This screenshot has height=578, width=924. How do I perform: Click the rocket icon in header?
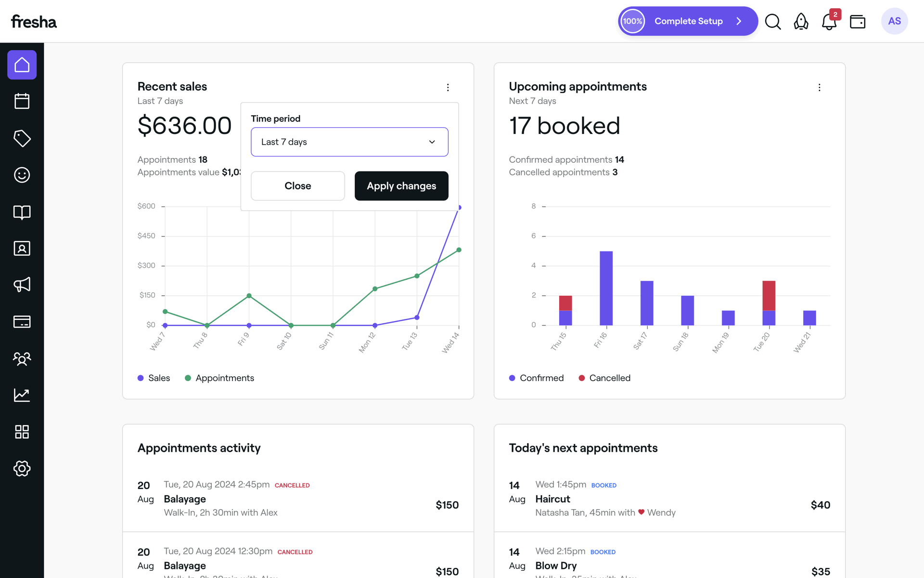pos(801,21)
